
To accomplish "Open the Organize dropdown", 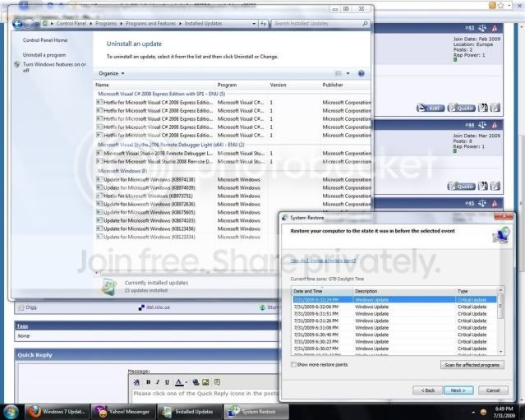I will (x=112, y=73).
